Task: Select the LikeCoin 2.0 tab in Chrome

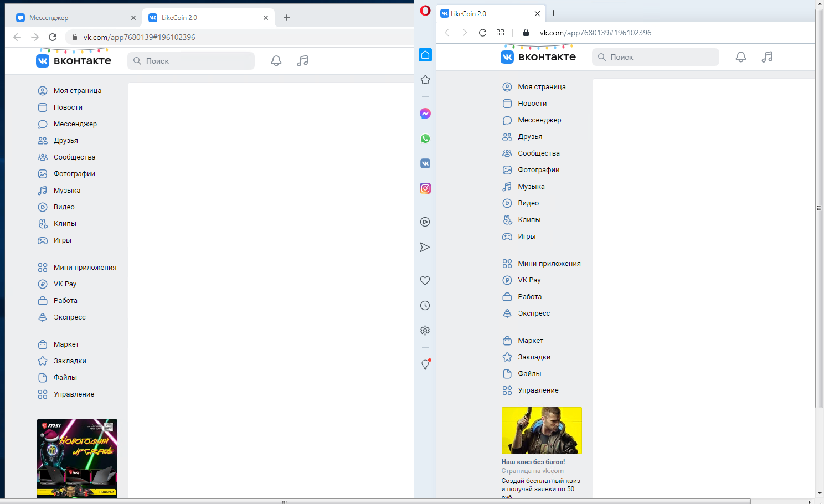Action: (x=208, y=18)
